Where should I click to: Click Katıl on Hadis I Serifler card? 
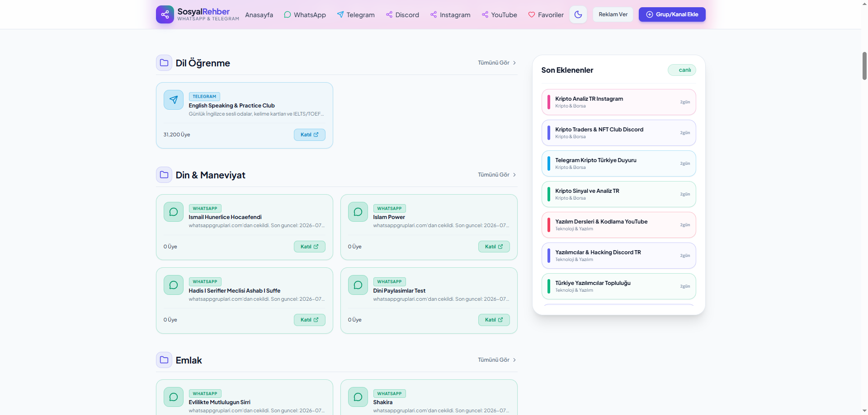[310, 320]
